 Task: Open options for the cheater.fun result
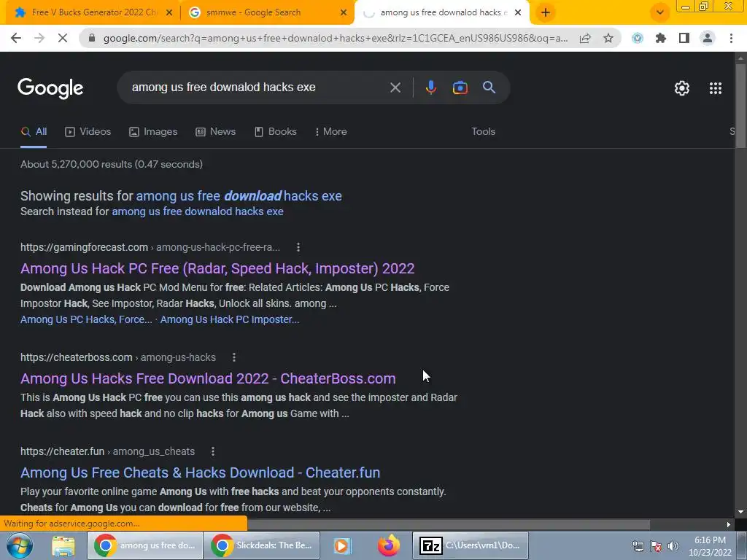pyautogui.click(x=213, y=451)
